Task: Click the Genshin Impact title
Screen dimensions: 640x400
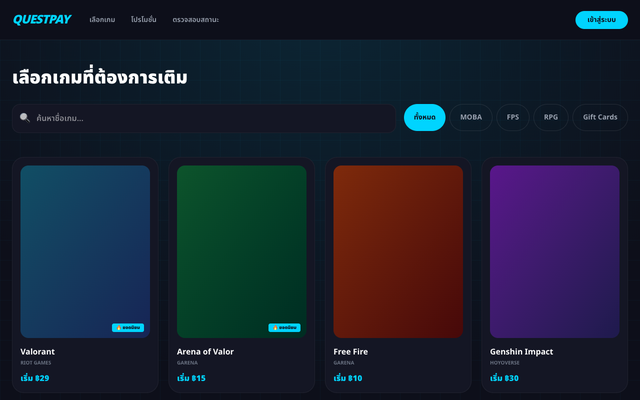Action: pyautogui.click(x=522, y=351)
